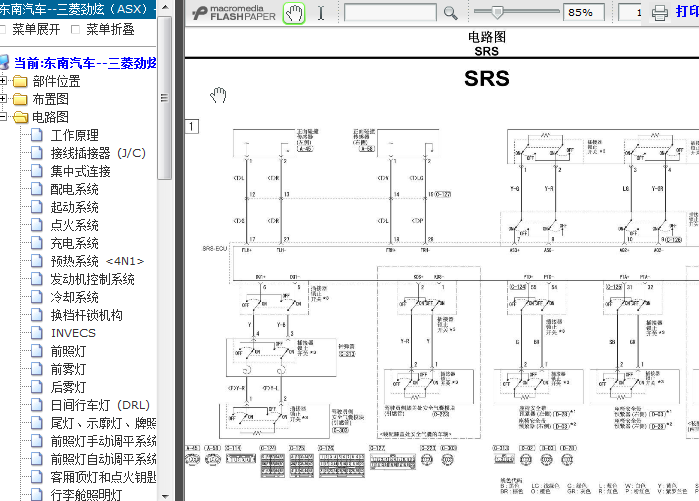The width and height of the screenshot is (699, 501).
Task: Open the 尾灯、示廓灯、牌照 diagram
Action: click(x=103, y=423)
